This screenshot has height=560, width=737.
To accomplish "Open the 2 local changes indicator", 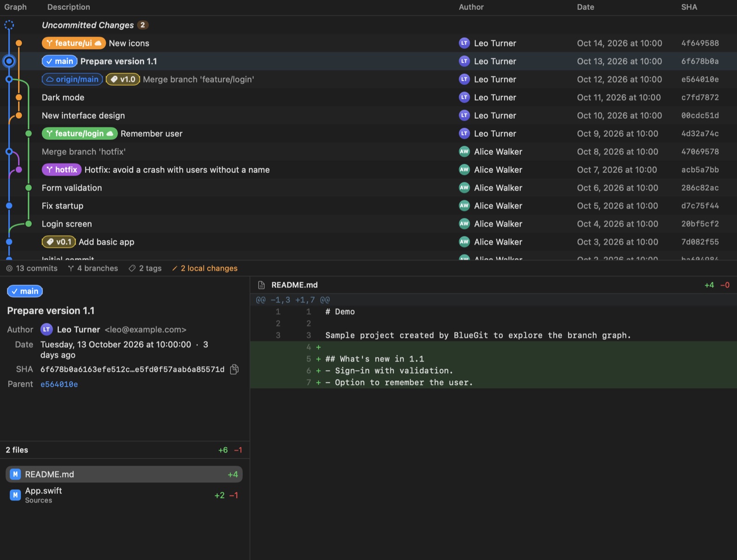I will 205,268.
